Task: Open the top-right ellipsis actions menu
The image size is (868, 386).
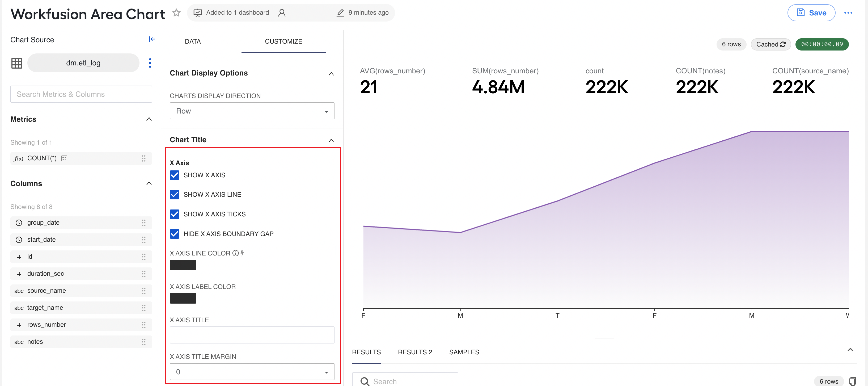Action: 848,13
